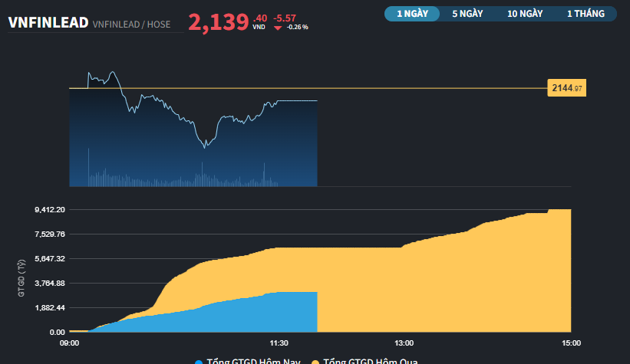Click the VNFINLEAD / HOSE subtitle text

coord(131,25)
